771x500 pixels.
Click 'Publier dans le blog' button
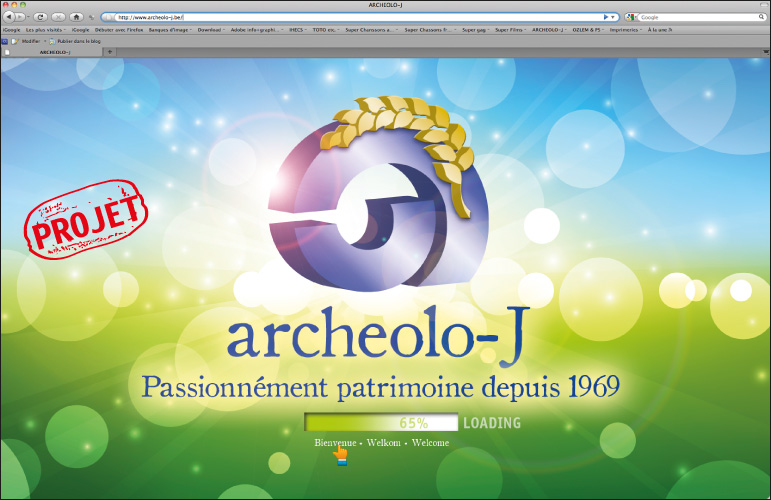pyautogui.click(x=75, y=41)
